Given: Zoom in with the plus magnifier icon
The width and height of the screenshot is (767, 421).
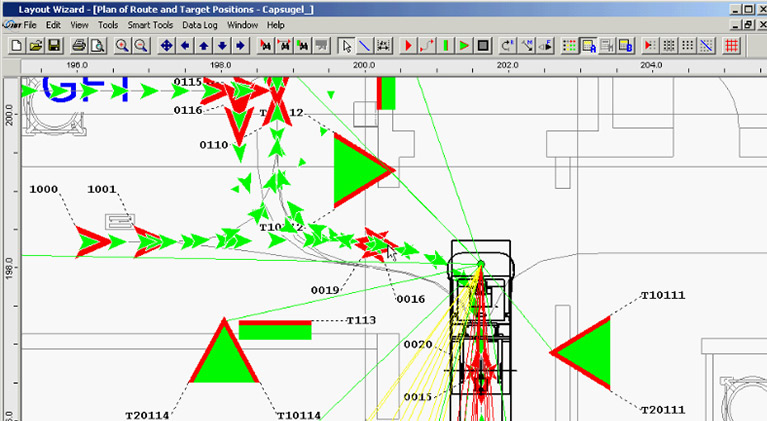Looking at the screenshot, I should (122, 45).
